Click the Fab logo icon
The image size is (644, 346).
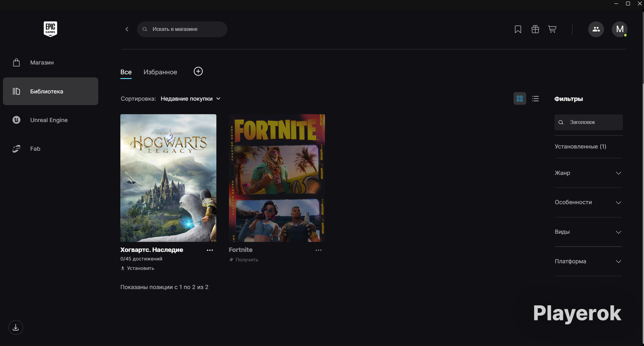coord(16,149)
